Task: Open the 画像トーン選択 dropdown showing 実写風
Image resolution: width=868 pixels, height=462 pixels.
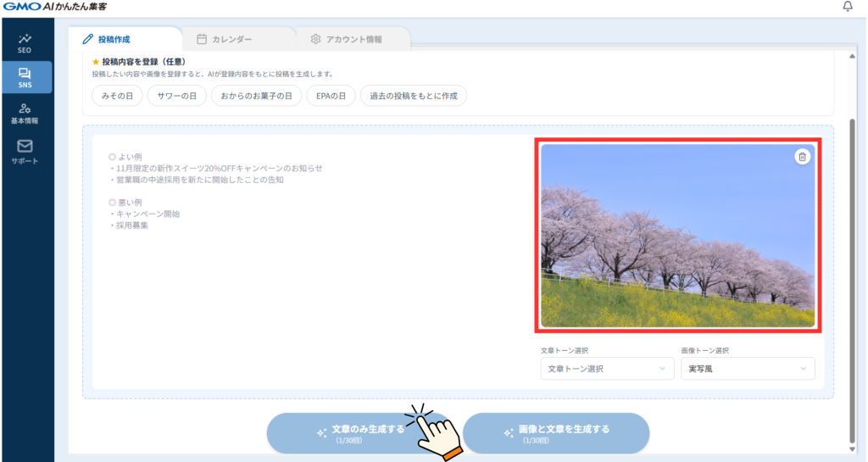Action: coord(747,369)
